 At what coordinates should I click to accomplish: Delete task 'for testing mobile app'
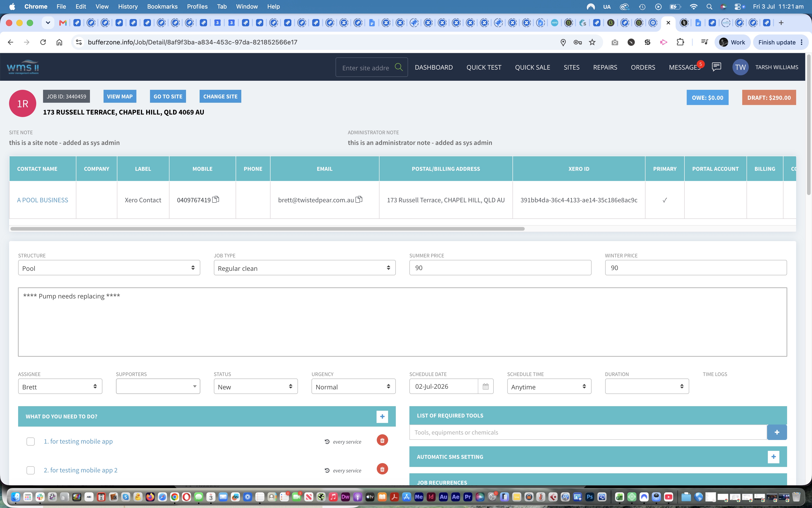tap(382, 440)
